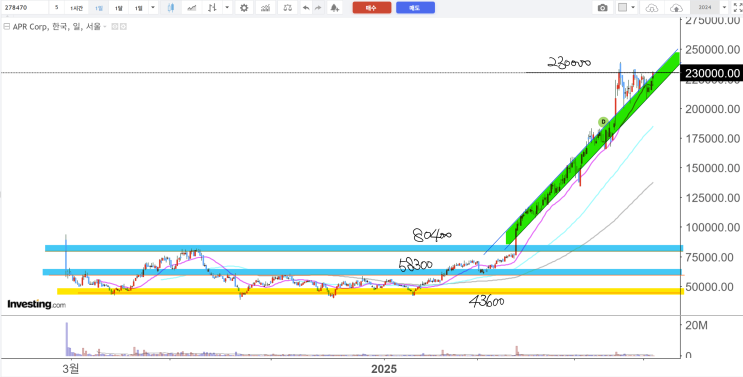The image size is (743, 377).
Task: Add a price alert with bell icon
Action: coord(335,8)
